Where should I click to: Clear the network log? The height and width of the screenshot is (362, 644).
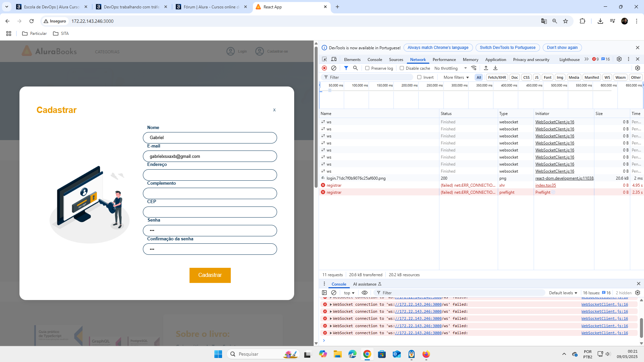pos(334,68)
